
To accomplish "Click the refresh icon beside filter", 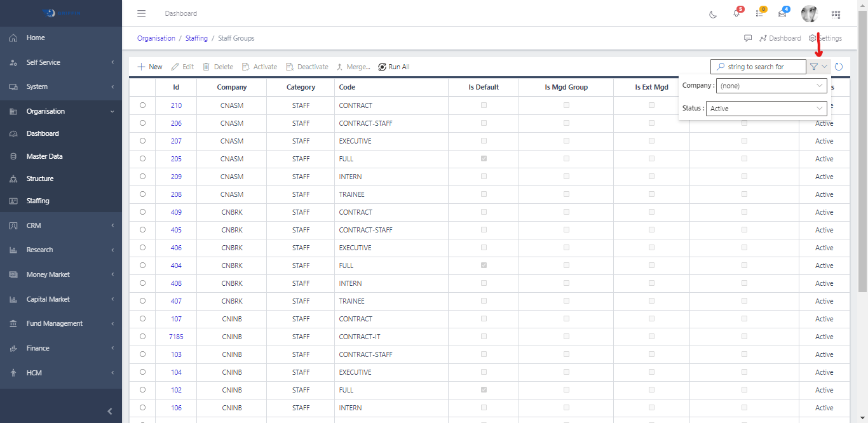I will 839,67.
